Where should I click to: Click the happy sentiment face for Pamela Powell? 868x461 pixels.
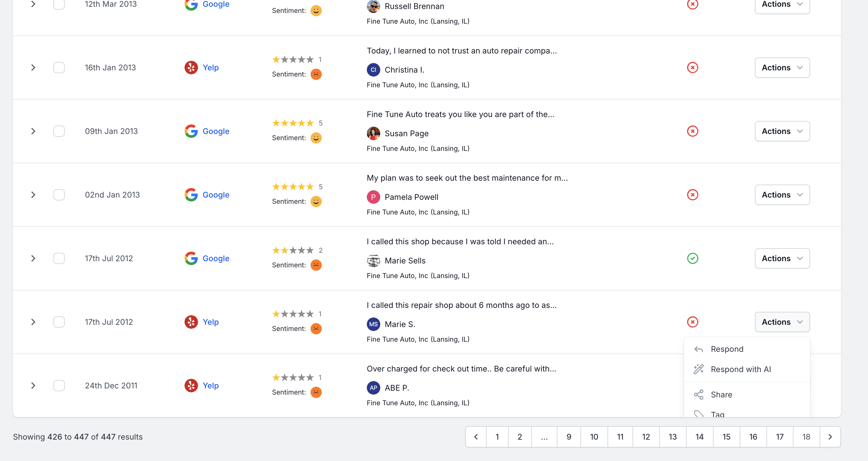pyautogui.click(x=316, y=201)
